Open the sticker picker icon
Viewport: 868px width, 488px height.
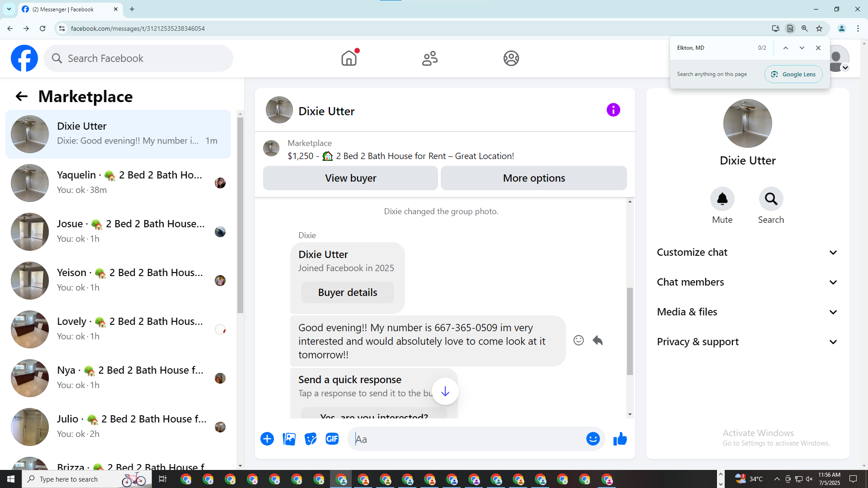coord(311,439)
